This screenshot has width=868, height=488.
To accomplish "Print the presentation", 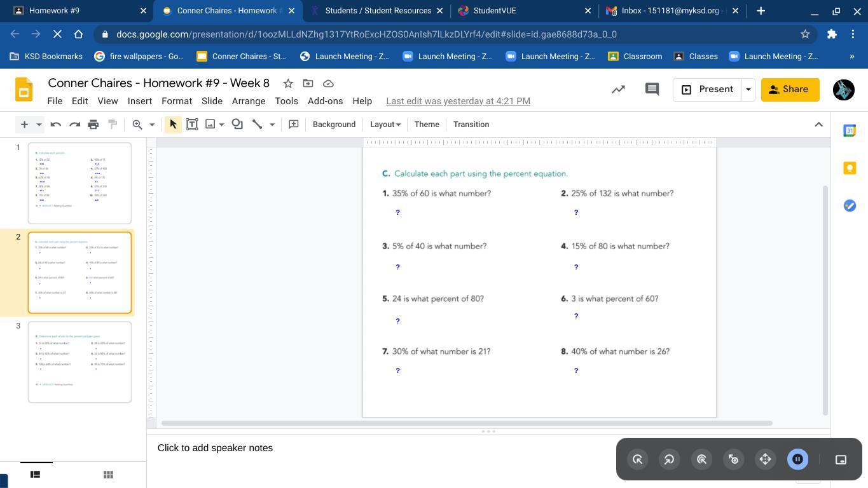I will (93, 125).
